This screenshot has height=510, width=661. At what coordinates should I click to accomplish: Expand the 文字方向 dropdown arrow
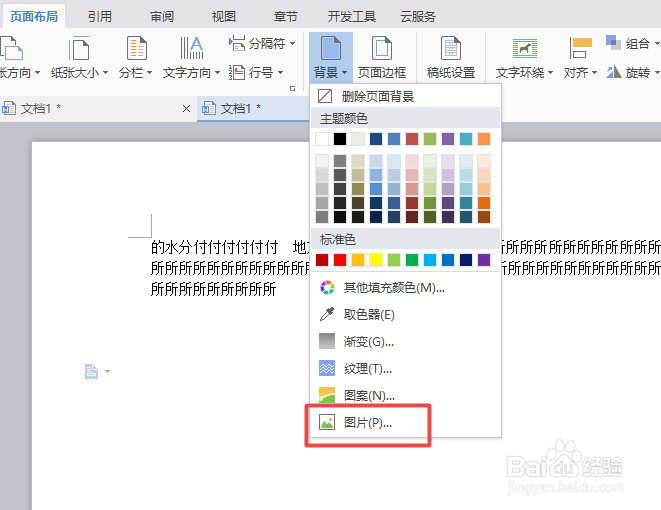(x=218, y=72)
